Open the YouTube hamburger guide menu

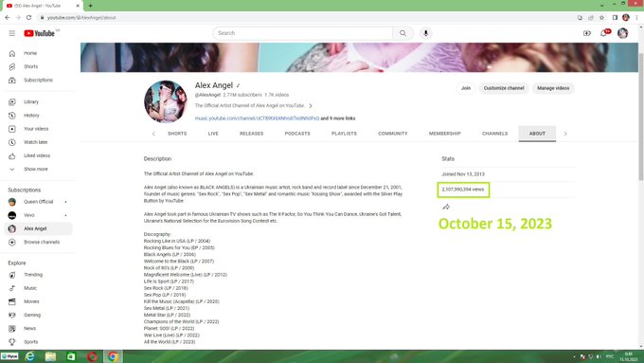point(12,33)
